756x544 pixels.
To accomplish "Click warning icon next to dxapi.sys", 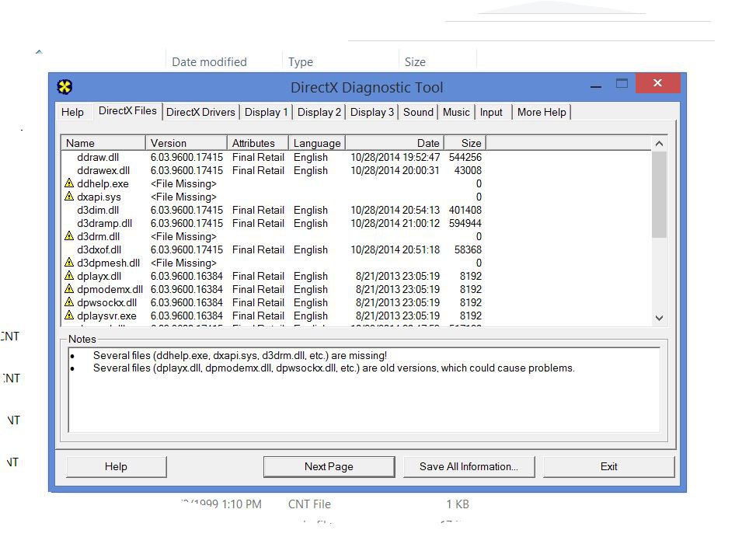I will coord(69,197).
